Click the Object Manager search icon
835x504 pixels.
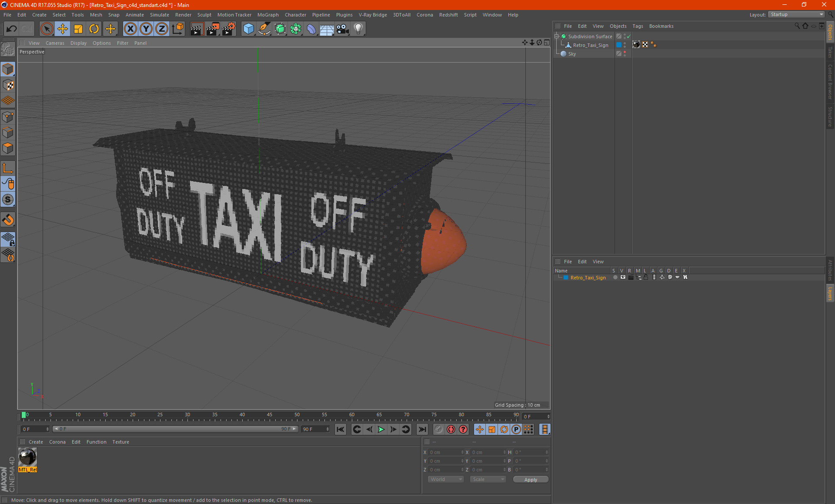coord(797,26)
